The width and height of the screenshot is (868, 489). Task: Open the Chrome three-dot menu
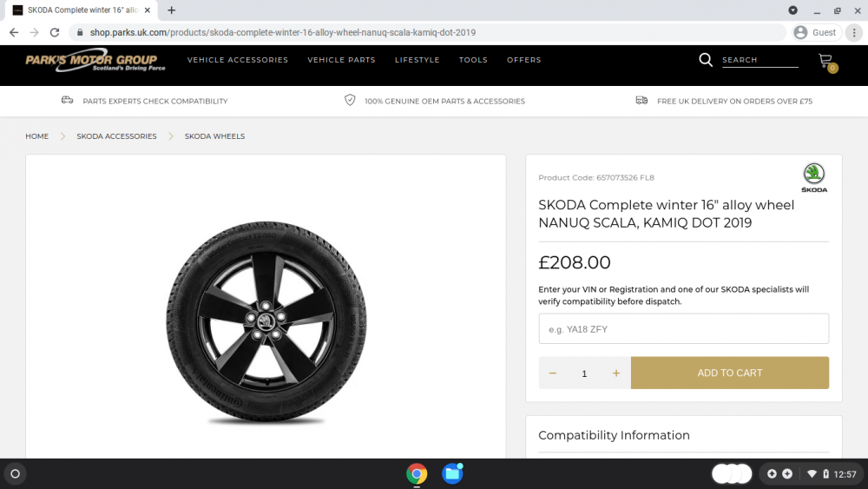pos(854,33)
